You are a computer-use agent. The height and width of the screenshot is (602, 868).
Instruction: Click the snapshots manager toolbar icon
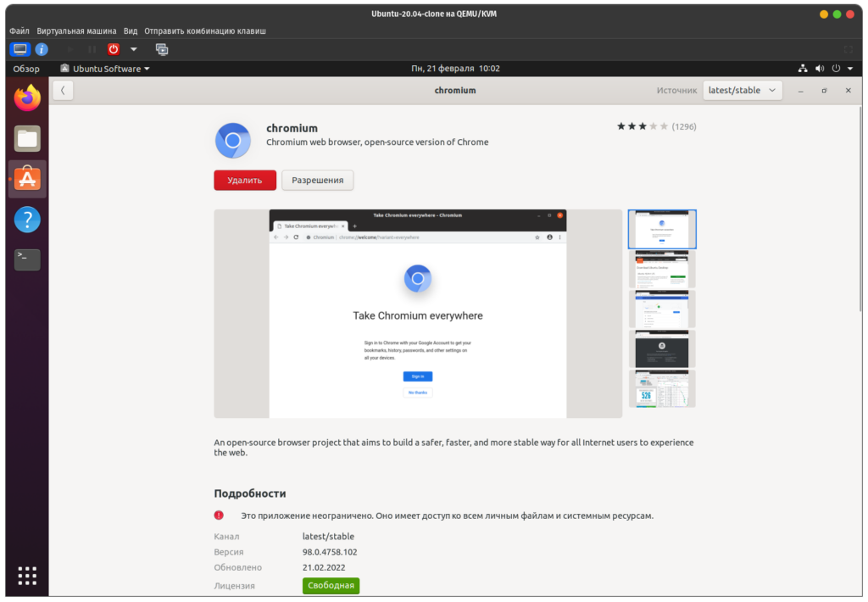pyautogui.click(x=162, y=49)
